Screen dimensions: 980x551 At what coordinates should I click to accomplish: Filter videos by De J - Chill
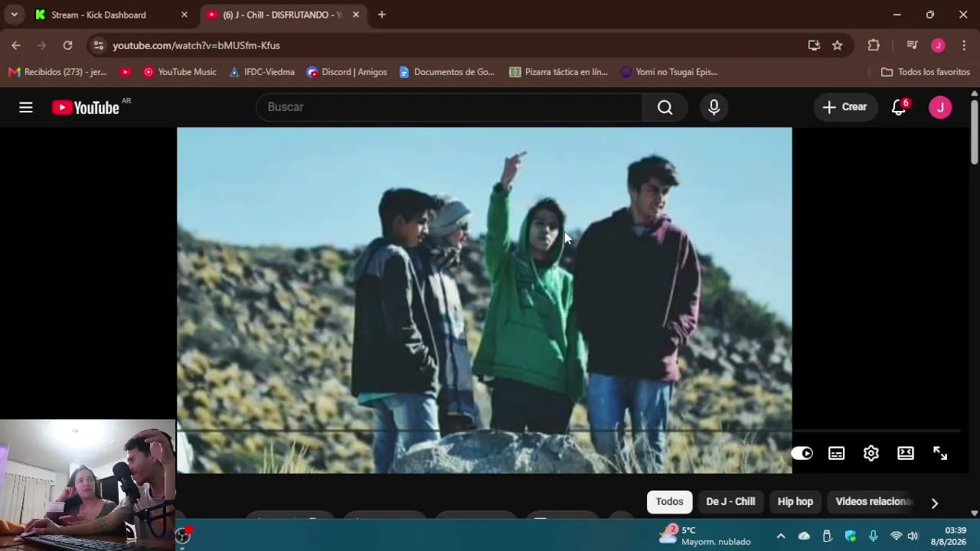[x=730, y=501]
